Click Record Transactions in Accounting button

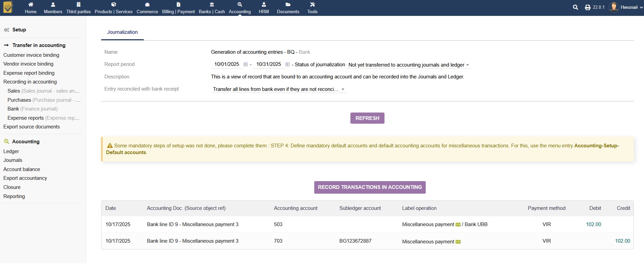pos(370,187)
